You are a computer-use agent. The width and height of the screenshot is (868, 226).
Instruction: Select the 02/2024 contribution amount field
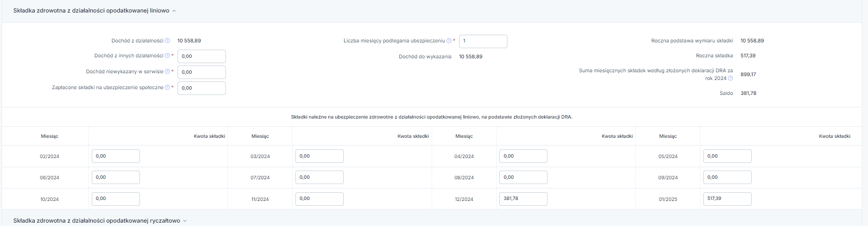[x=116, y=156]
